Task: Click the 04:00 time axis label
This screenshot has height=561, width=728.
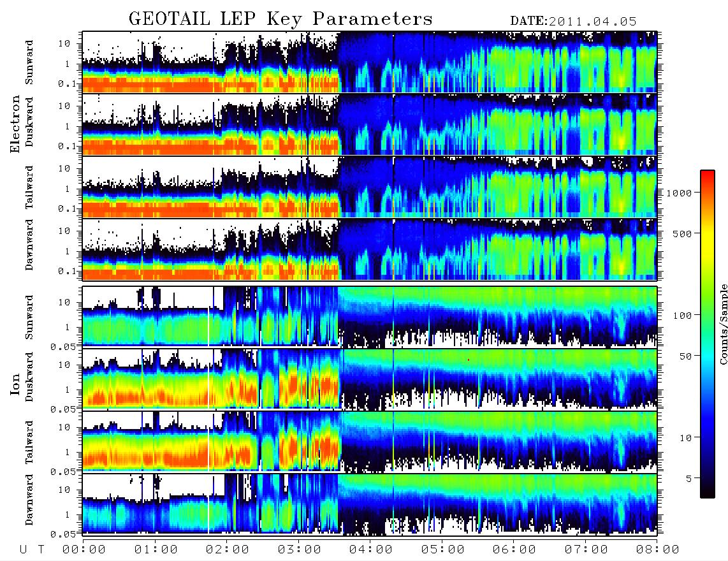Action: 371,550
